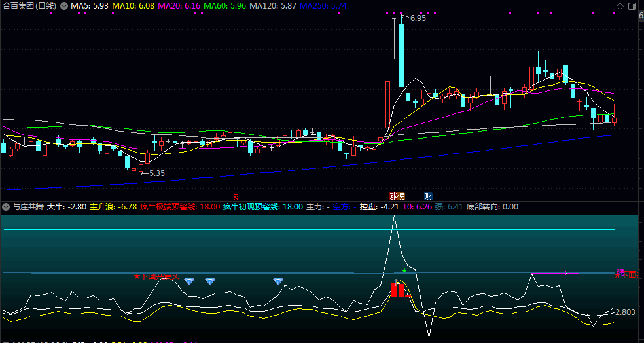The height and width of the screenshot is (343, 644).
Task: Click the green star signal marker
Action: point(404,270)
